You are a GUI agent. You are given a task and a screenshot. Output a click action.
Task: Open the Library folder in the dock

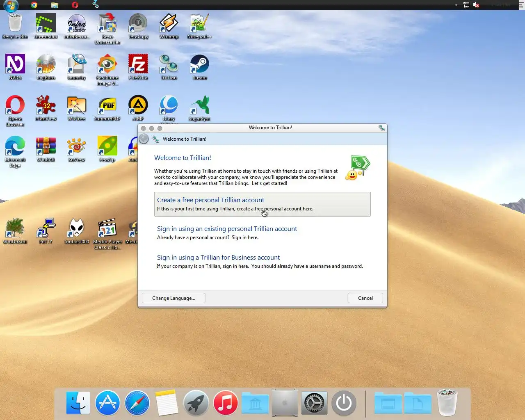[255, 404]
